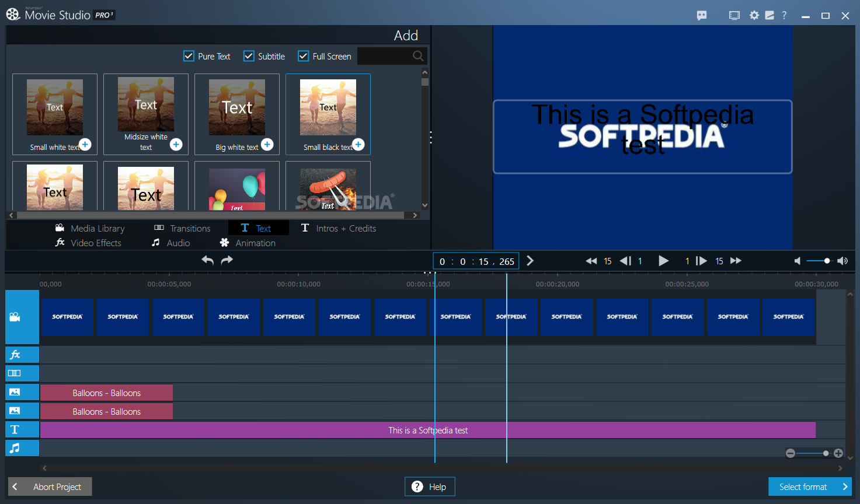Screen dimensions: 860x504
Task: Select the balloons text template thumbnail
Action: (237, 189)
